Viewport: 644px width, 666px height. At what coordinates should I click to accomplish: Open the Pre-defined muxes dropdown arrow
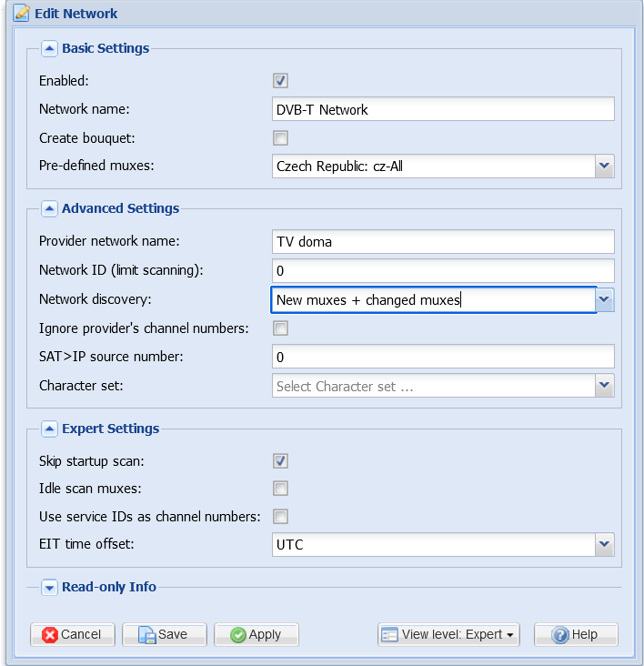[605, 166]
